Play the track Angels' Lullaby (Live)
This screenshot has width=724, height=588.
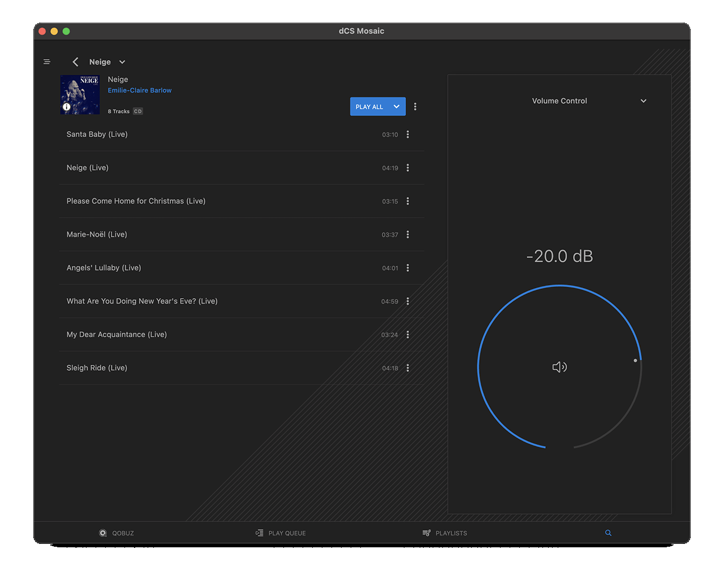(104, 268)
